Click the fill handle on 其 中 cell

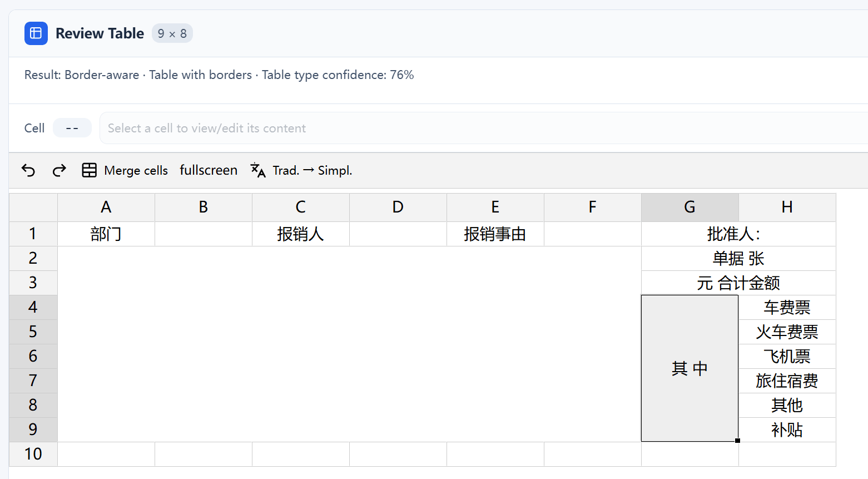738,441
